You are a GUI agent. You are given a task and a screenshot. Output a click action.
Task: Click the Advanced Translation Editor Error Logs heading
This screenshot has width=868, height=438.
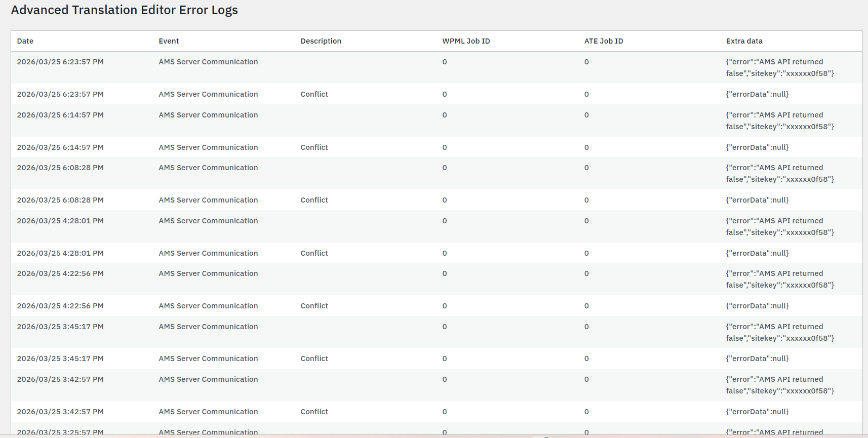125,10
